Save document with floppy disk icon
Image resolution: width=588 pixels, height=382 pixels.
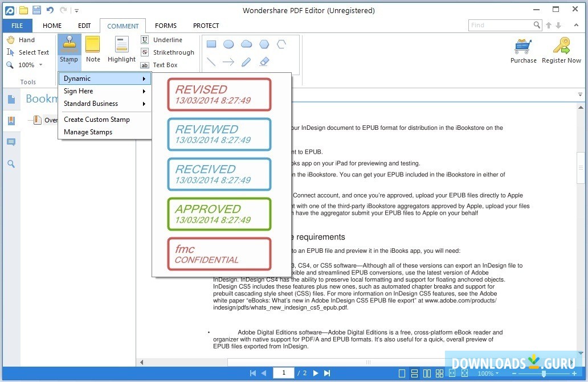click(36, 10)
